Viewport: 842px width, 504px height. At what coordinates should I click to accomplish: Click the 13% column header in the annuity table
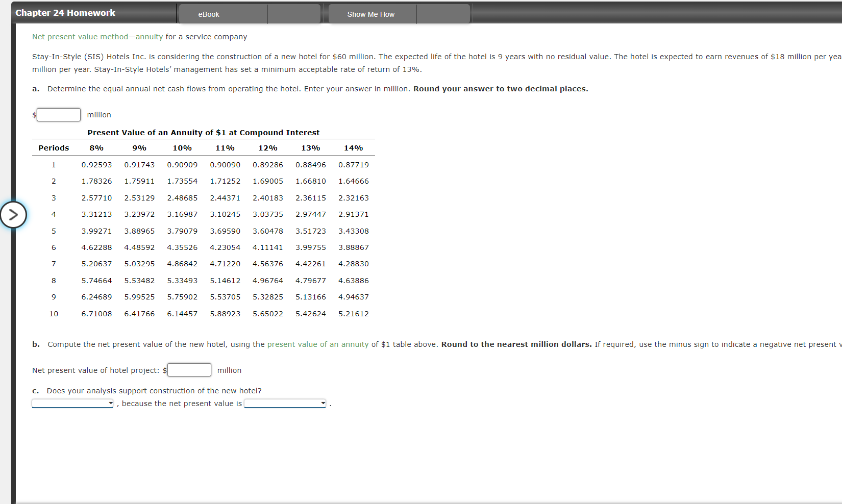311,147
